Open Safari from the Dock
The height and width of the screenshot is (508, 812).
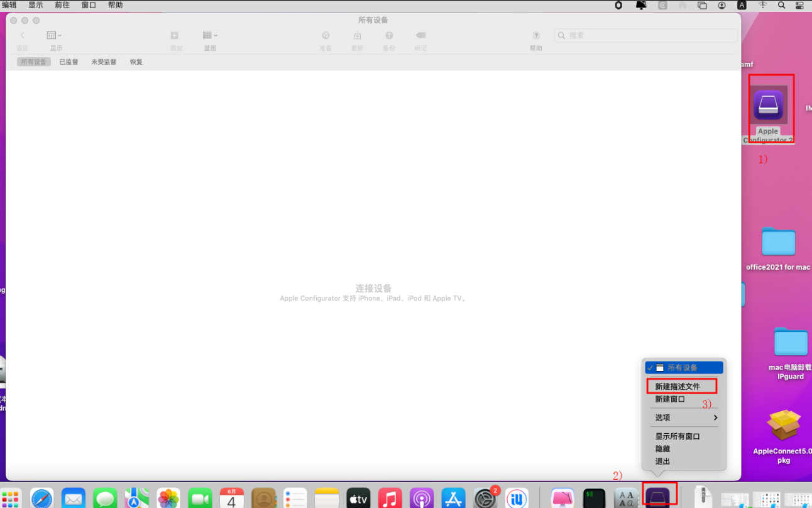click(x=42, y=499)
